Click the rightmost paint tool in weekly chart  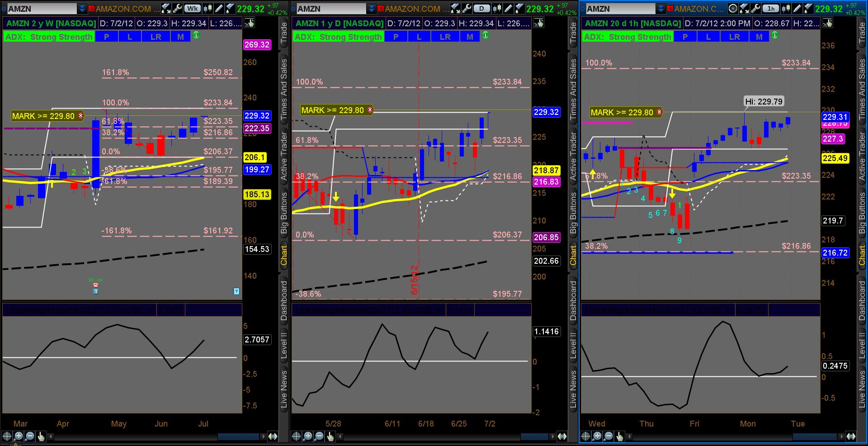230,9
